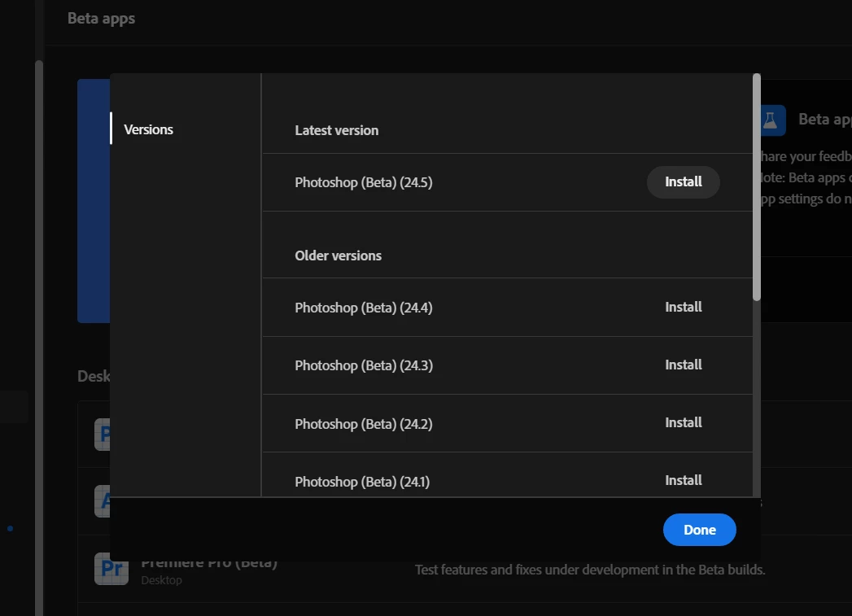Click the 'Older versions' heading

(x=338, y=256)
